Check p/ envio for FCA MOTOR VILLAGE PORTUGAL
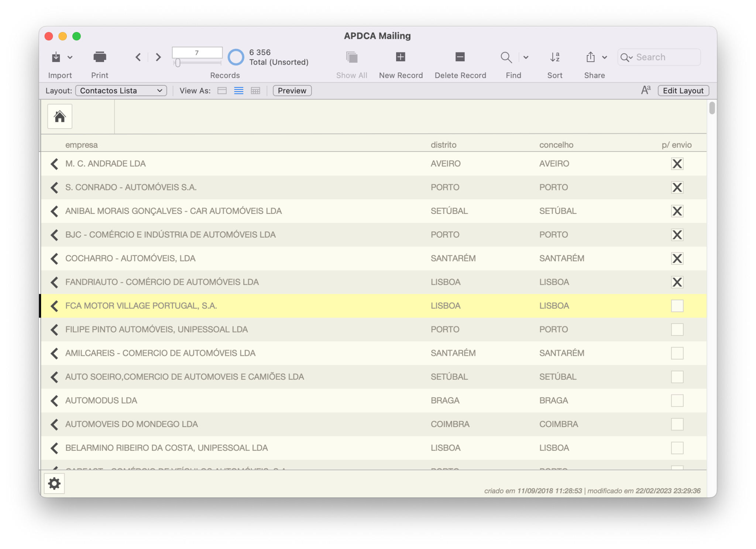This screenshot has width=756, height=549. (677, 306)
